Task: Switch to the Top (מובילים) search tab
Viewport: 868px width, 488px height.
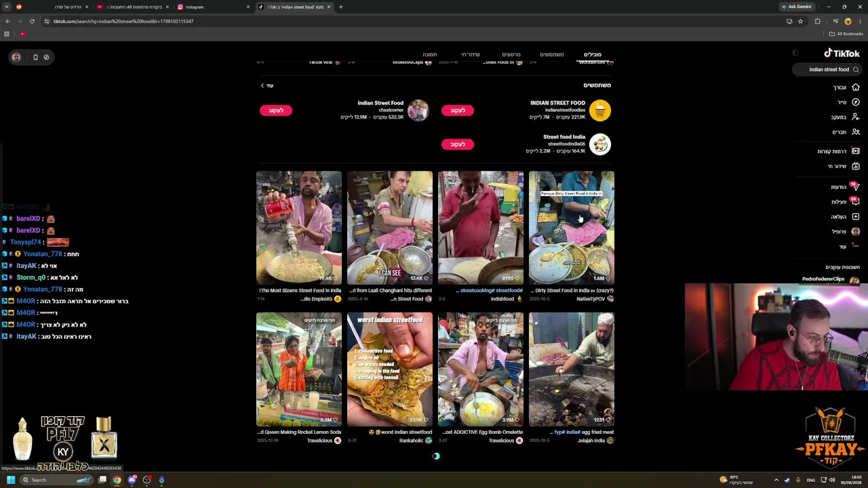Action: pyautogui.click(x=593, y=54)
